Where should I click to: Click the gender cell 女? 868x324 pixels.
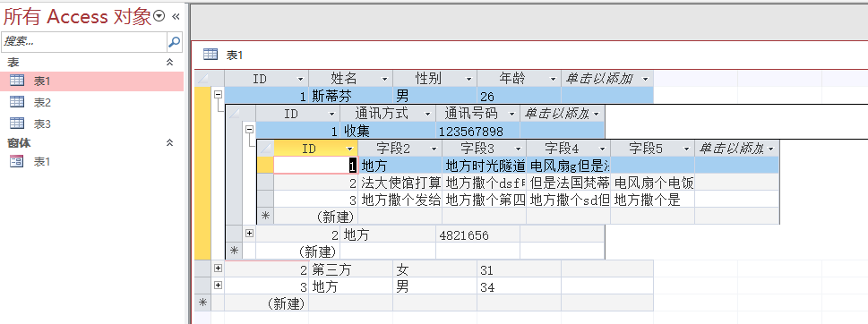tap(434, 269)
